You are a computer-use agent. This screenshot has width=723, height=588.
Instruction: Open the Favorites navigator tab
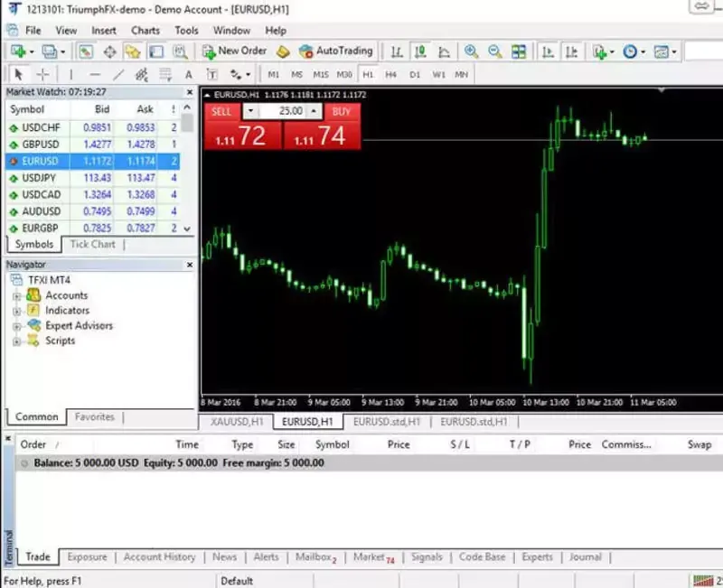pyautogui.click(x=95, y=417)
